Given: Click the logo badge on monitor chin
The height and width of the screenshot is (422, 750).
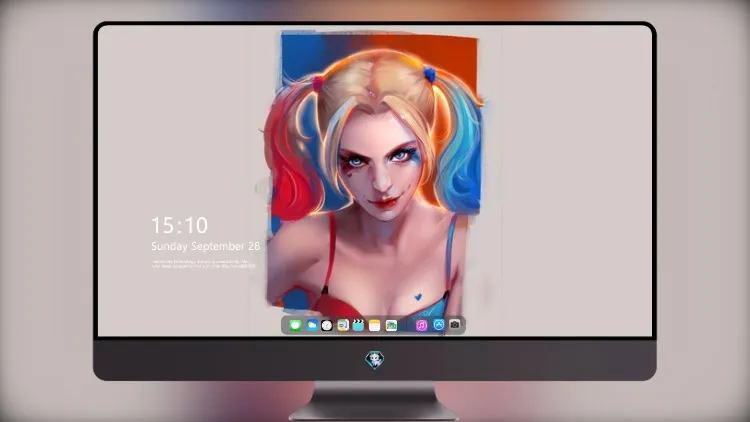Looking at the screenshot, I should tap(375, 360).
